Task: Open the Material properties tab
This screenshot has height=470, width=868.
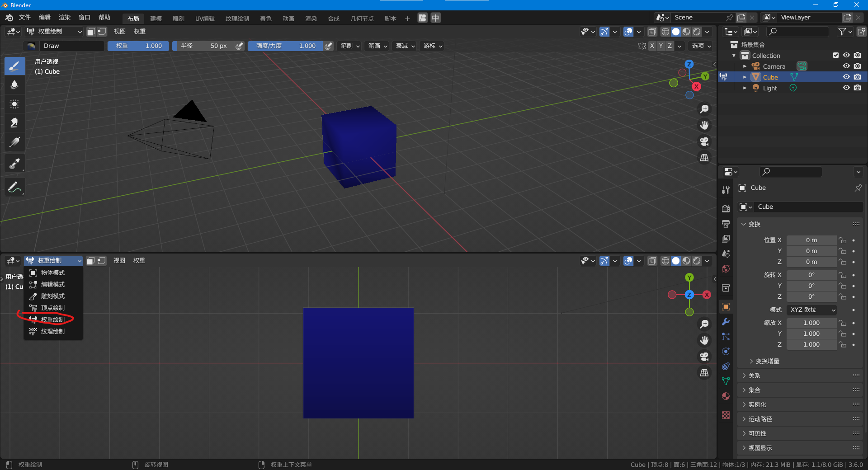Action: (x=726, y=396)
